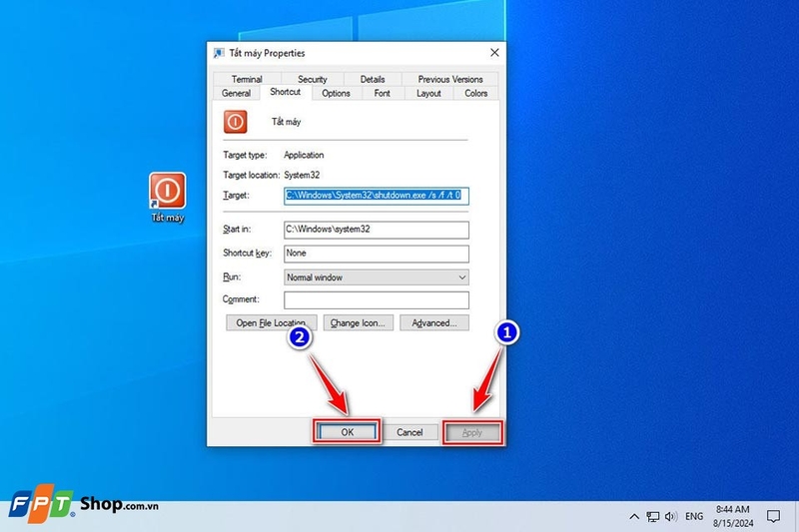Click the Show desktop strip at taskbar end

pyautogui.click(x=796, y=516)
